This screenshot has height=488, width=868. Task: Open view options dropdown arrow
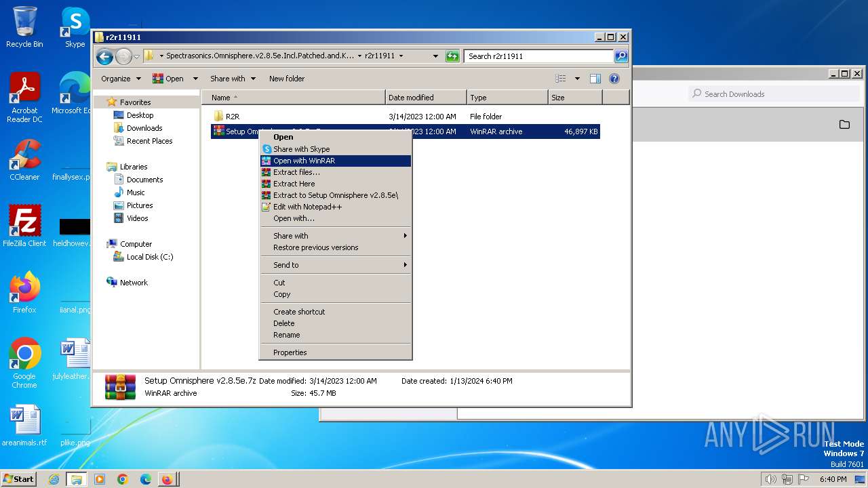tap(577, 79)
